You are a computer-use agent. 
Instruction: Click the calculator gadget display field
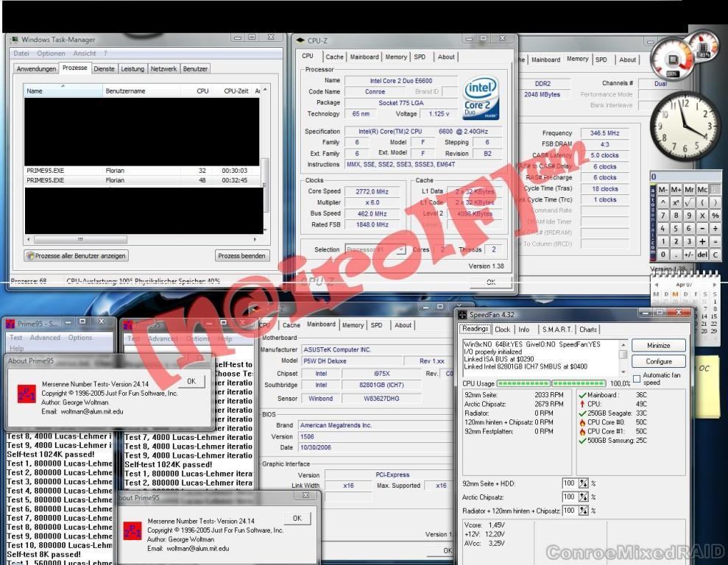pyautogui.click(x=685, y=177)
